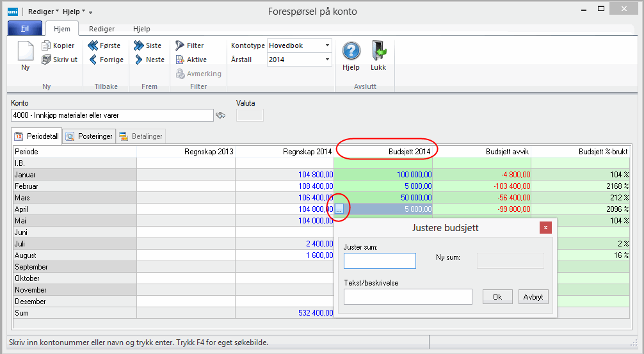Go to first record with Første

93,45
